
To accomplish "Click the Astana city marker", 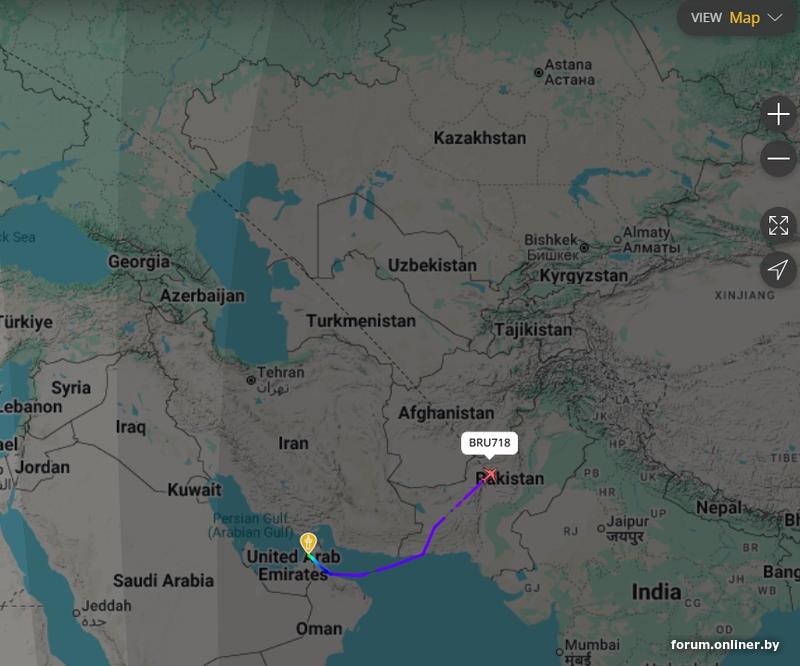I will click(538, 72).
